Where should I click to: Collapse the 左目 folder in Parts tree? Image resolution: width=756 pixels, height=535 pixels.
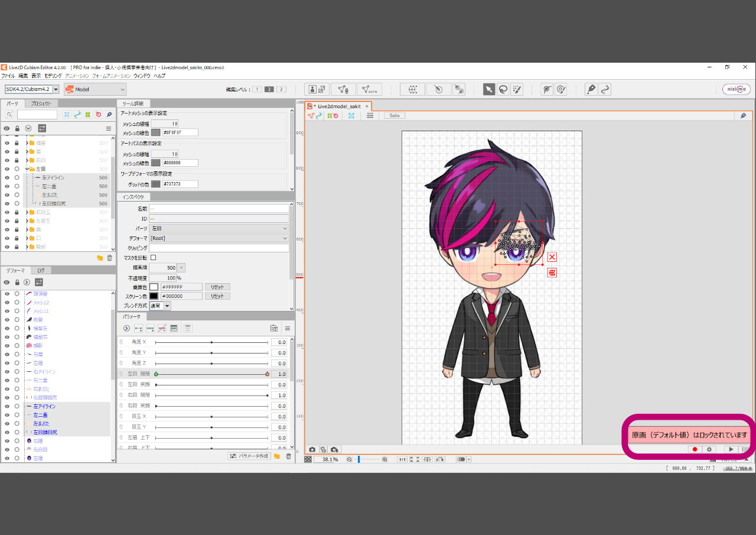26,168
